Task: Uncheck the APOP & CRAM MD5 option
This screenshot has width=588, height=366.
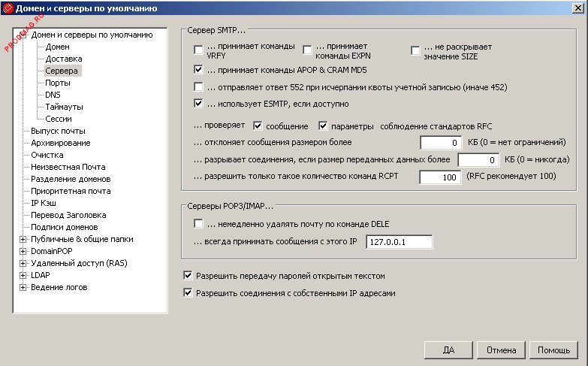Action: [x=198, y=70]
